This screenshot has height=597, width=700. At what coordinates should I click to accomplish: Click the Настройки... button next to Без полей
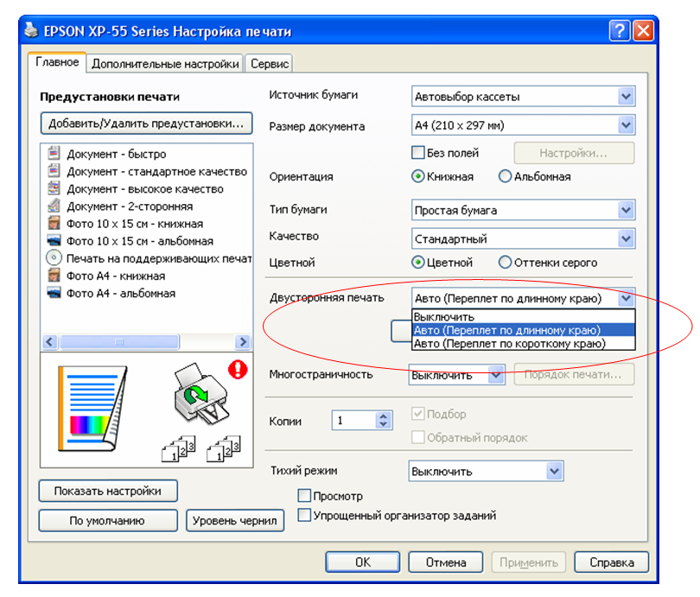(574, 153)
